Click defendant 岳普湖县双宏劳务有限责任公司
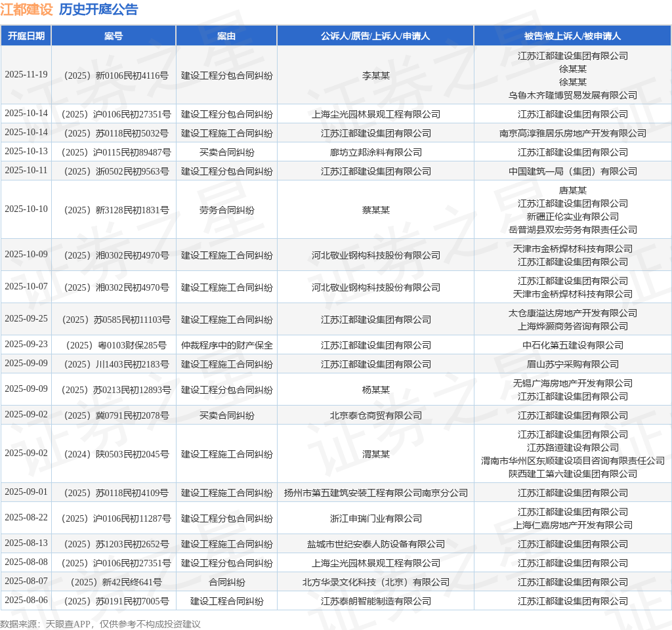 coord(572,230)
